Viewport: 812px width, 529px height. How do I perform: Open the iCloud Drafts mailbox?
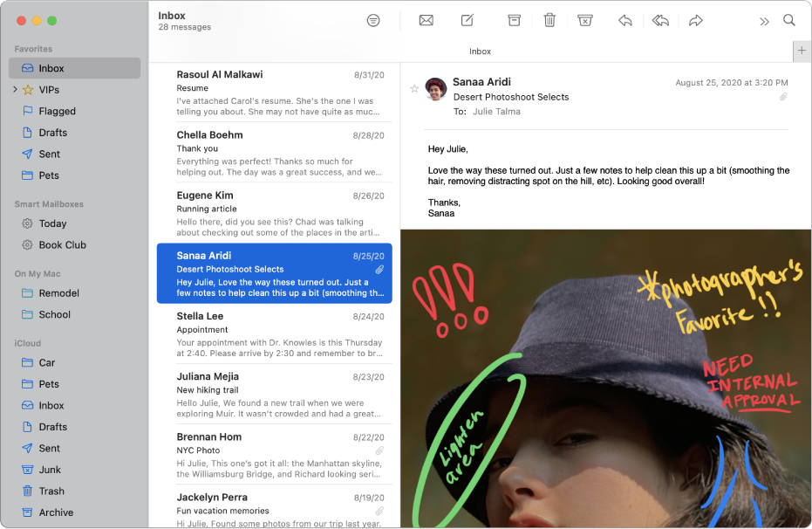pos(75,427)
